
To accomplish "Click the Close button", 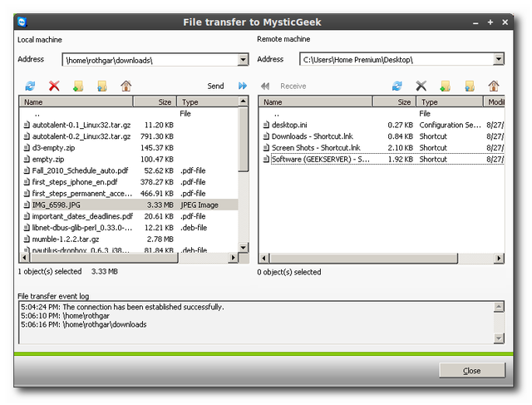I will pyautogui.click(x=472, y=370).
